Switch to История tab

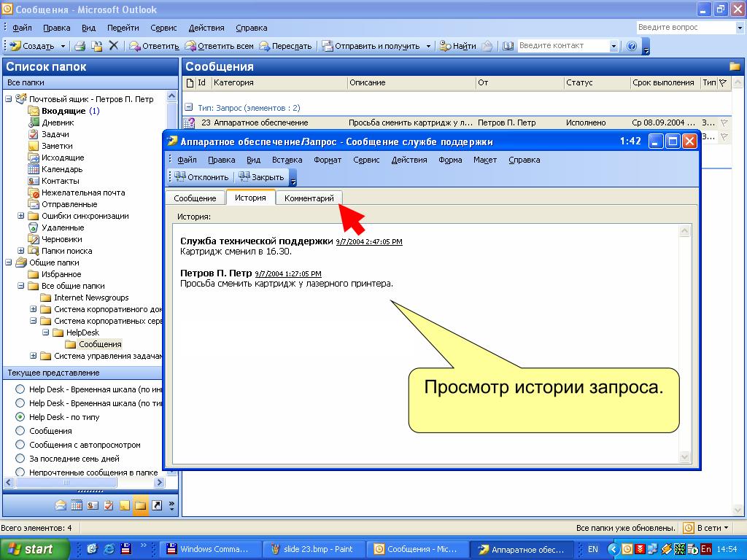[250, 197]
